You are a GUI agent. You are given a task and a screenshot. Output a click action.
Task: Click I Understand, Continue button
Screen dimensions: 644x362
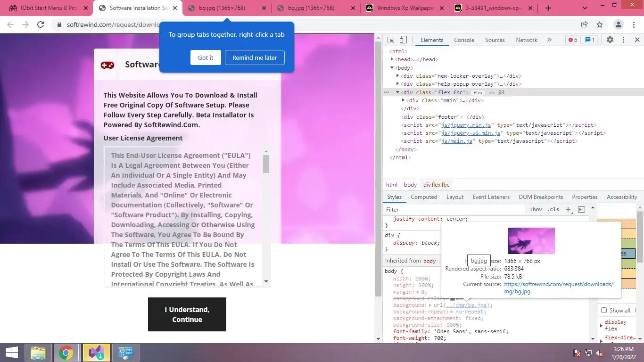click(x=187, y=314)
